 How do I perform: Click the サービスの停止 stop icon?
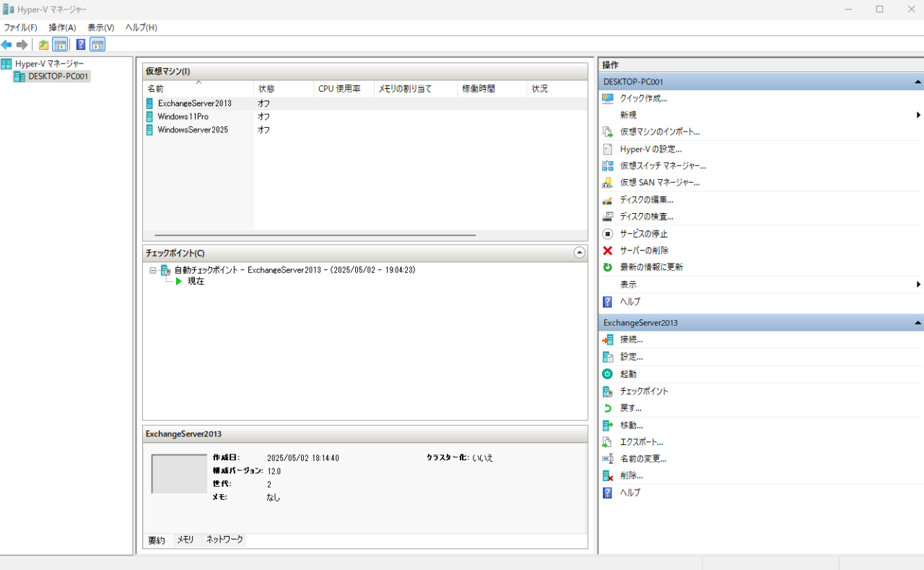tap(607, 233)
